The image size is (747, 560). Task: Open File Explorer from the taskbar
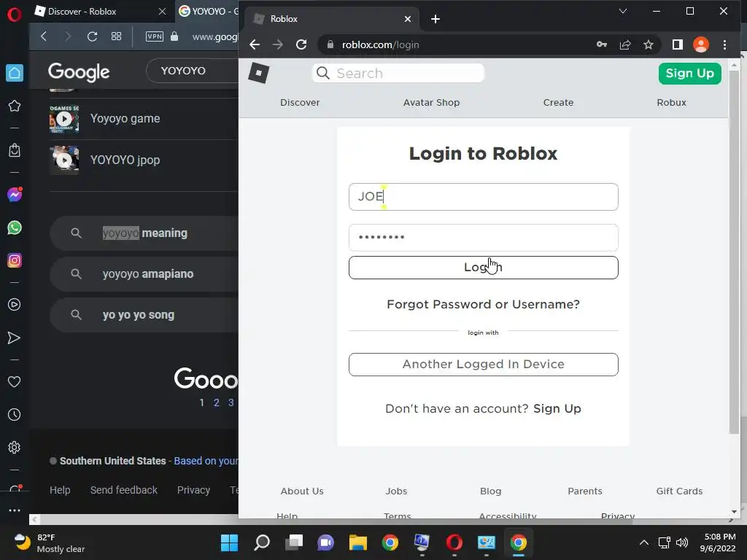(357, 542)
